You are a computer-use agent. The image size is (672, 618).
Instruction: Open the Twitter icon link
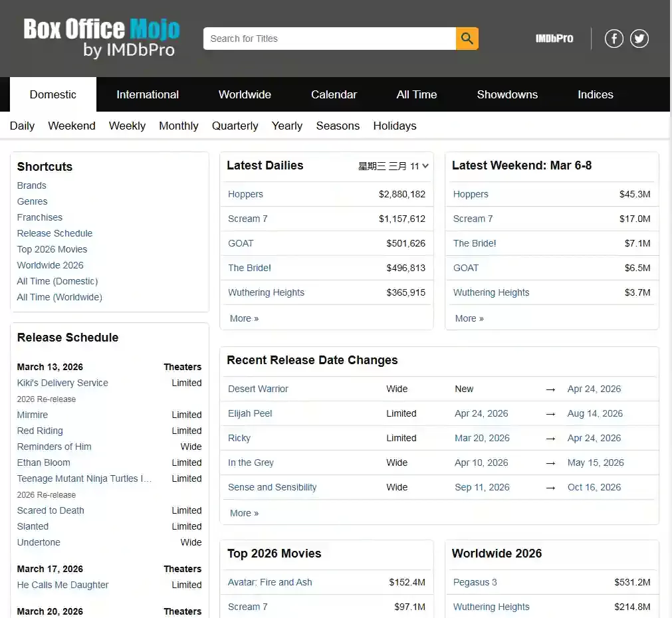(x=639, y=39)
